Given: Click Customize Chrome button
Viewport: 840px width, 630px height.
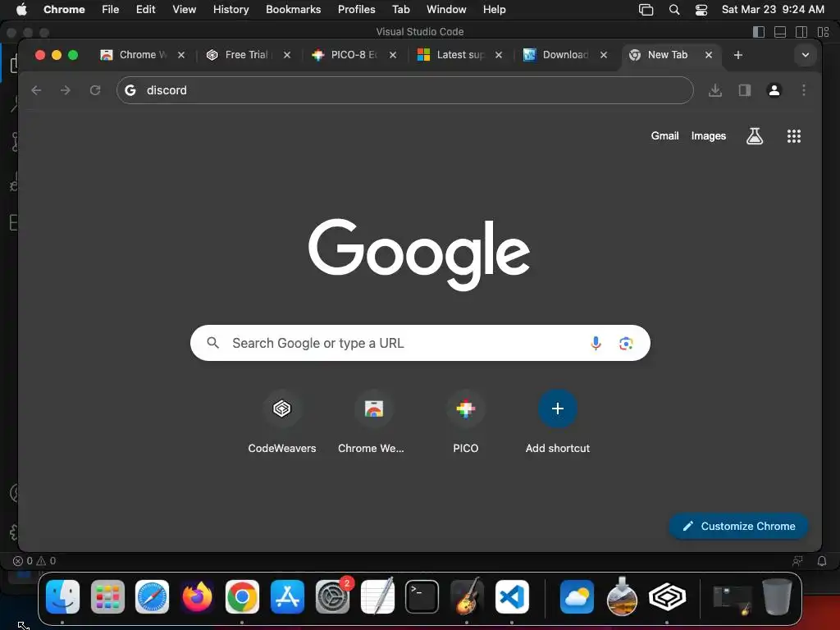Looking at the screenshot, I should (738, 526).
